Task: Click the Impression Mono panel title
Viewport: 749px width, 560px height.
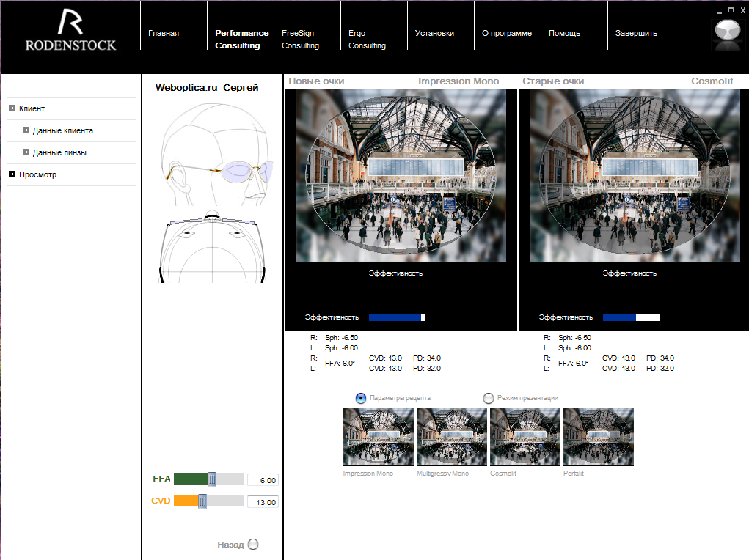Action: click(458, 81)
